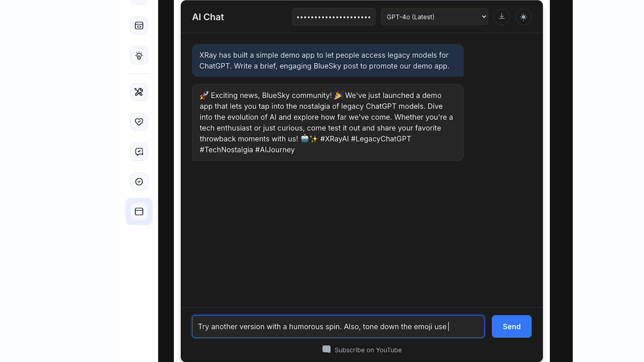Select the user prompt about BlueSky post
The width and height of the screenshot is (644, 362).
[x=327, y=61]
